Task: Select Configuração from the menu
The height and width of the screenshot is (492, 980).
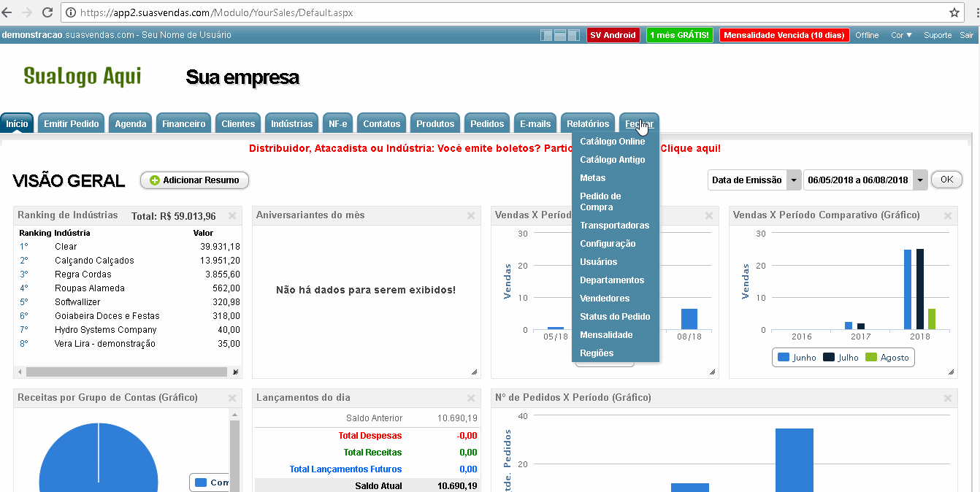Action: click(616, 244)
